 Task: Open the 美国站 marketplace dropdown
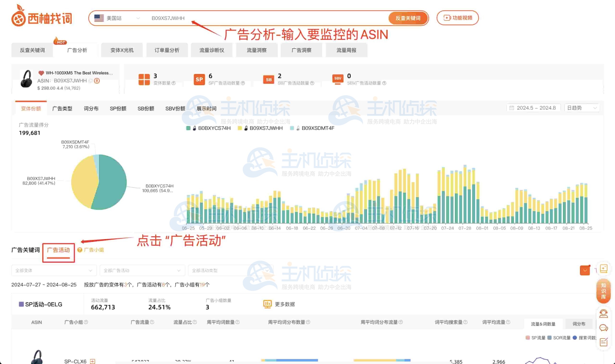pyautogui.click(x=117, y=18)
